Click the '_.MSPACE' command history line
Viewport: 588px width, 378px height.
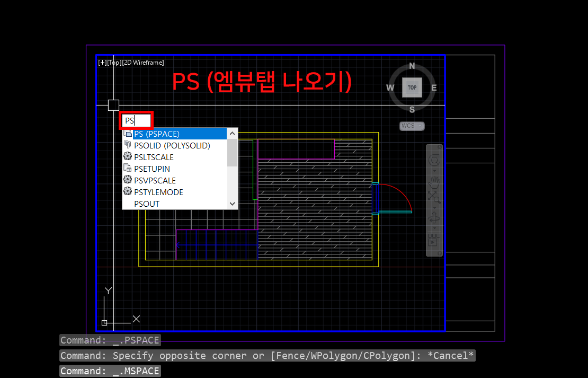(110, 371)
